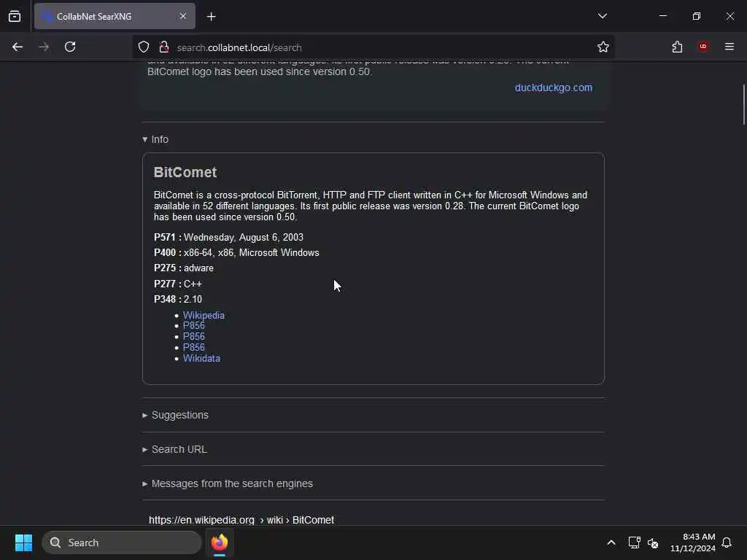The height and width of the screenshot is (560, 747).
Task: Click the P275 adware row
Action: tap(183, 268)
